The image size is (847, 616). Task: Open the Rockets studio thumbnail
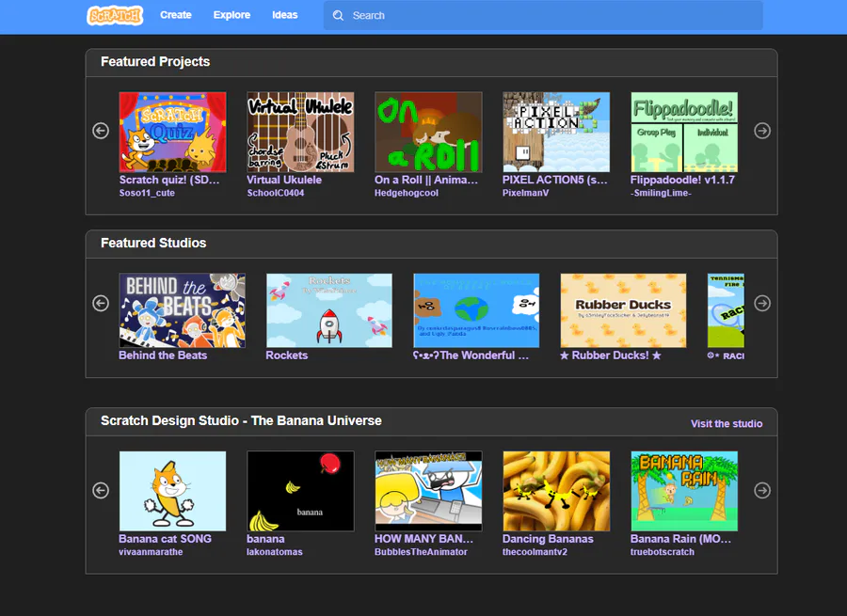[329, 310]
